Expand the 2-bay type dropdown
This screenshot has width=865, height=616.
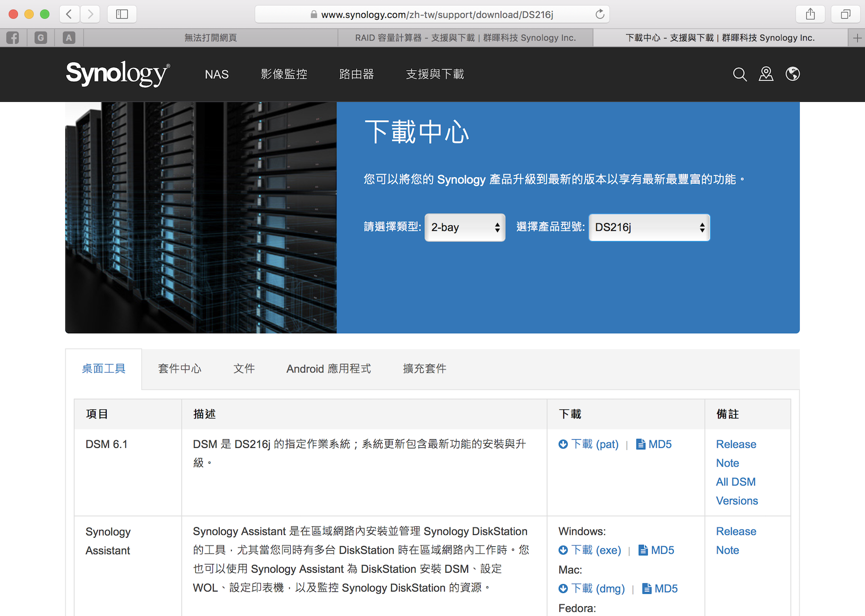(x=465, y=227)
